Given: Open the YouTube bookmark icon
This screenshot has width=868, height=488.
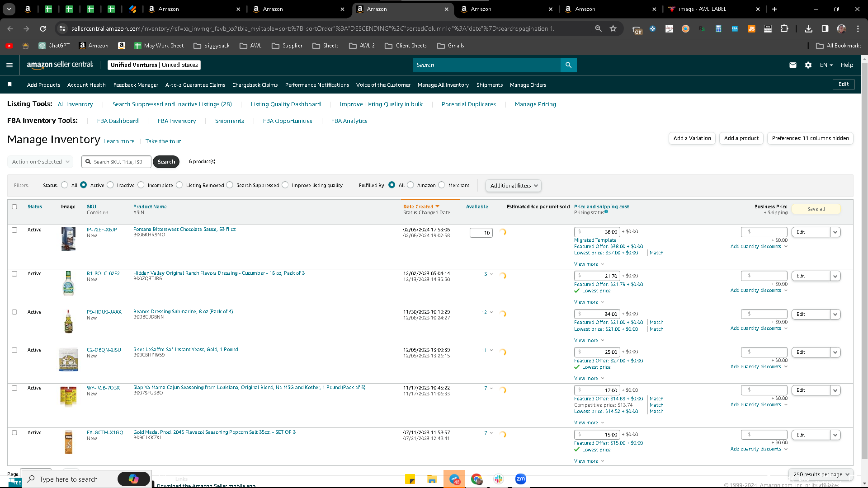Looking at the screenshot, I should (9, 46).
